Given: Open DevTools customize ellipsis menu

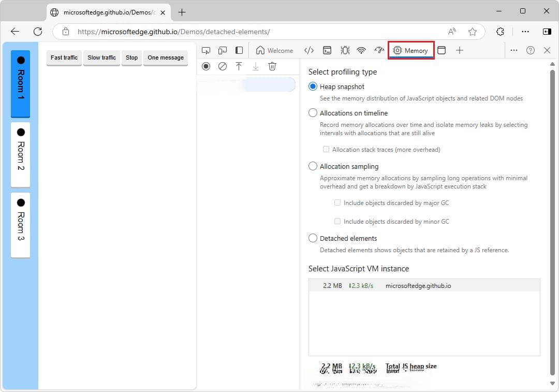Looking at the screenshot, I should (514, 50).
